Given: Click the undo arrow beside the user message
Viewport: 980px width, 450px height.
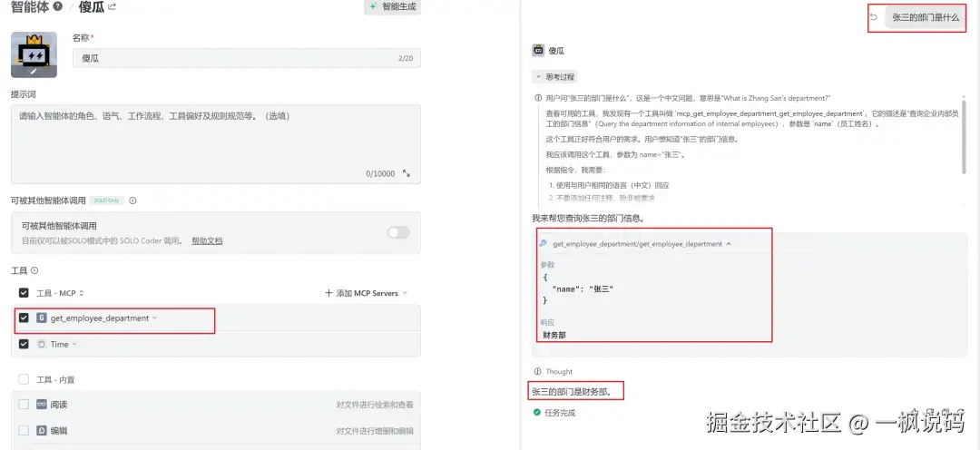Looking at the screenshot, I should 874,17.
